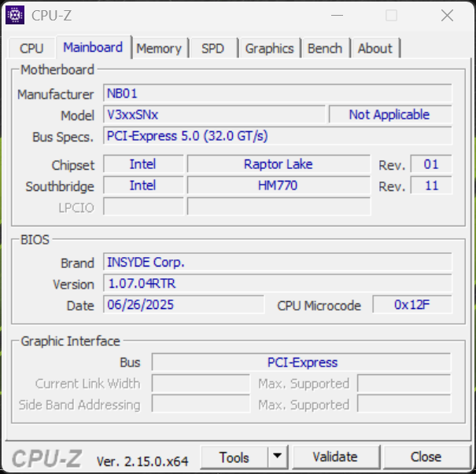Close CPU-Z with the title bar X
The height and width of the screenshot is (474, 476).
pyautogui.click(x=447, y=15)
